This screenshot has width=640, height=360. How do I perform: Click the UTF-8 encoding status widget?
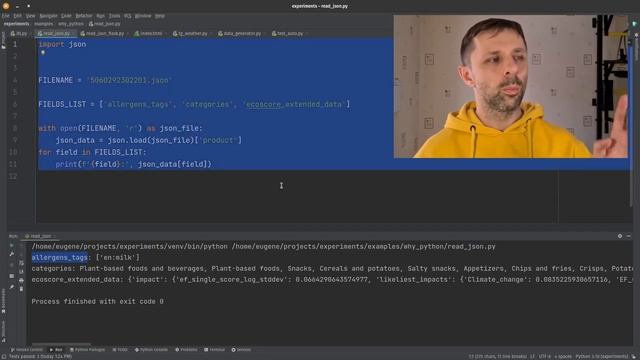pyautogui.click(x=545, y=357)
